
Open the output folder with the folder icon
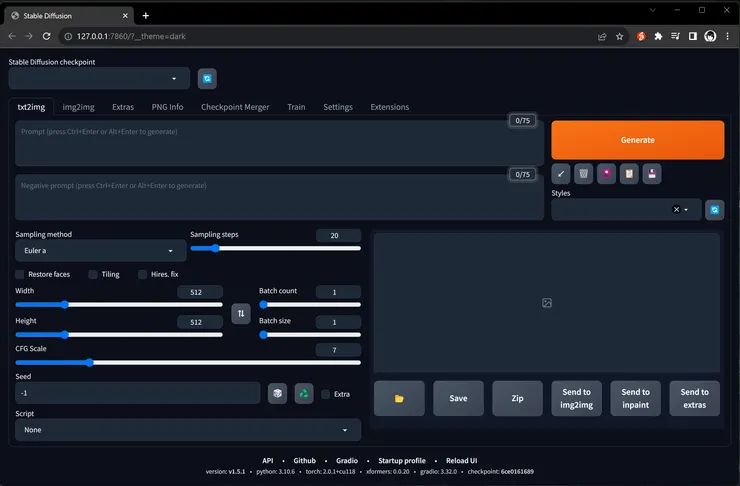coord(399,398)
